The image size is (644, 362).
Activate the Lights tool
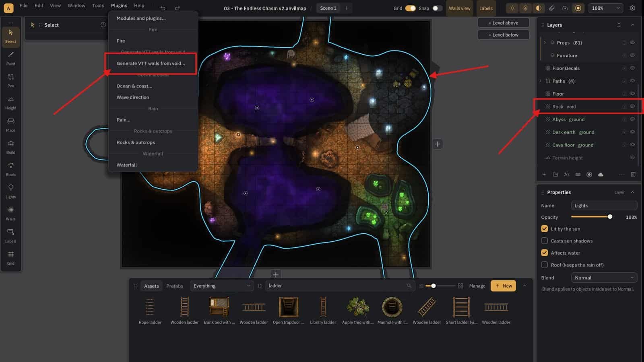click(11, 191)
